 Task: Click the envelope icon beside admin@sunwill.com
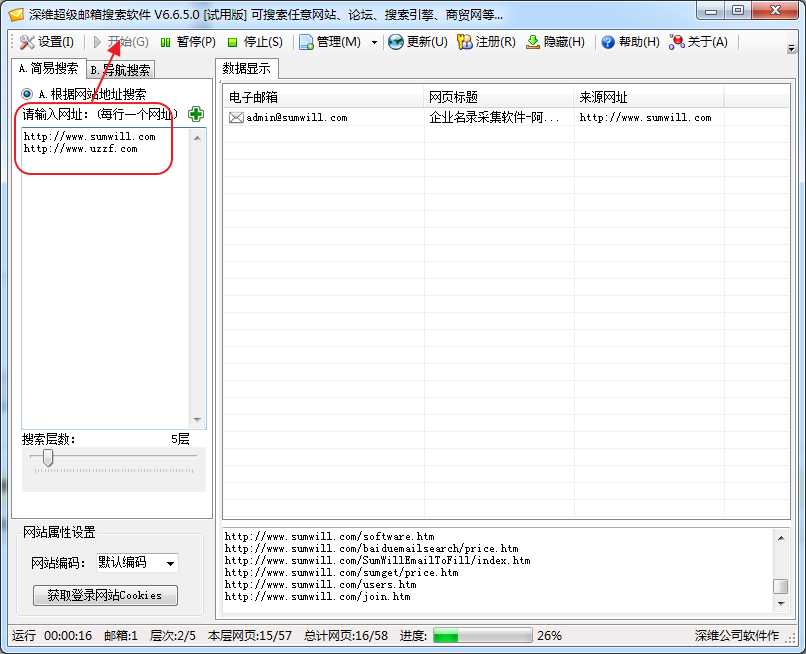pos(236,118)
